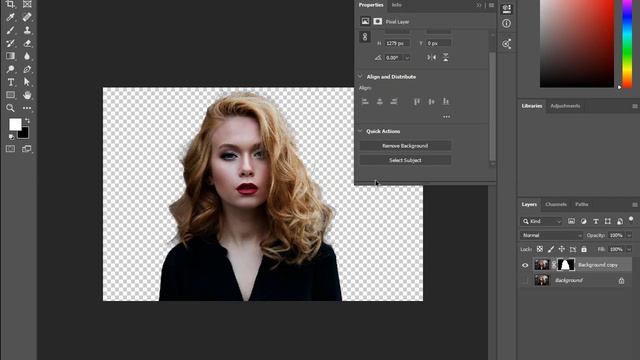The height and width of the screenshot is (360, 640).
Task: Click the Select Subject button
Action: pos(405,160)
